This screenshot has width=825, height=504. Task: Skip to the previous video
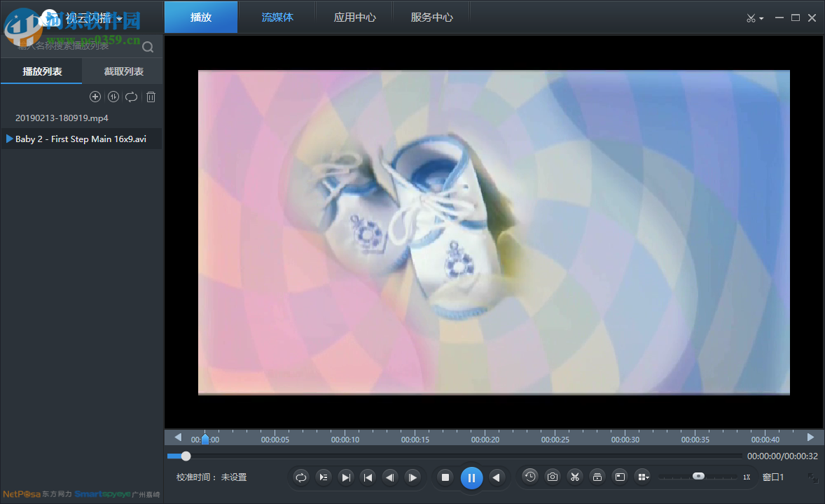pyautogui.click(x=368, y=477)
